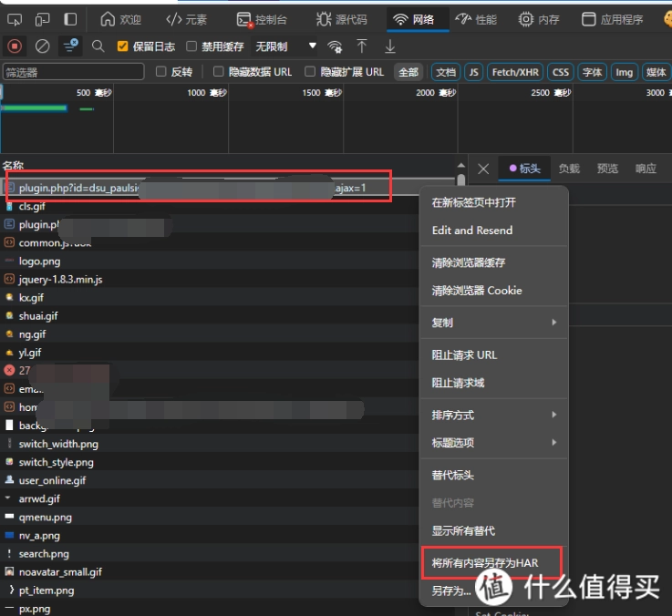The image size is (672, 616).
Task: Check the 反转 checkbox
Action: tap(161, 72)
